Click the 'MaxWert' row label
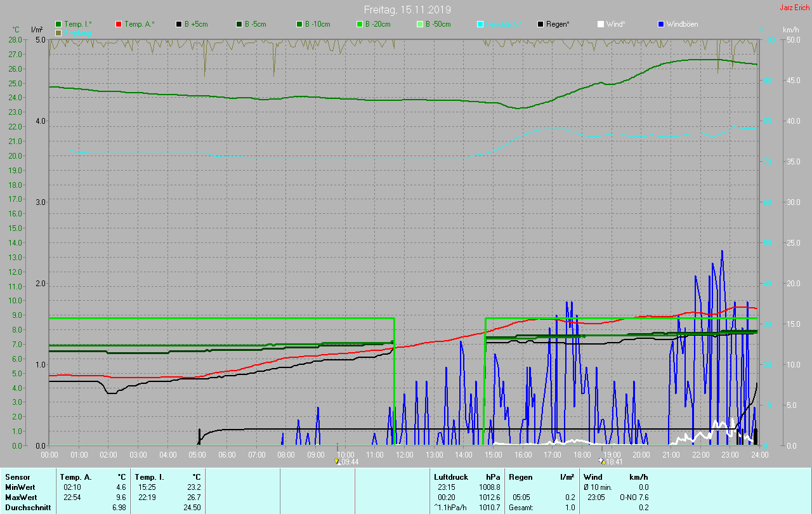Image resolution: width=812 pixels, height=514 pixels. coord(22,498)
